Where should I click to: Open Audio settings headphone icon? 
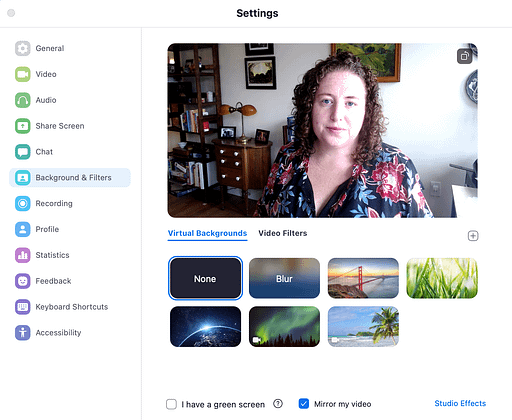(23, 100)
